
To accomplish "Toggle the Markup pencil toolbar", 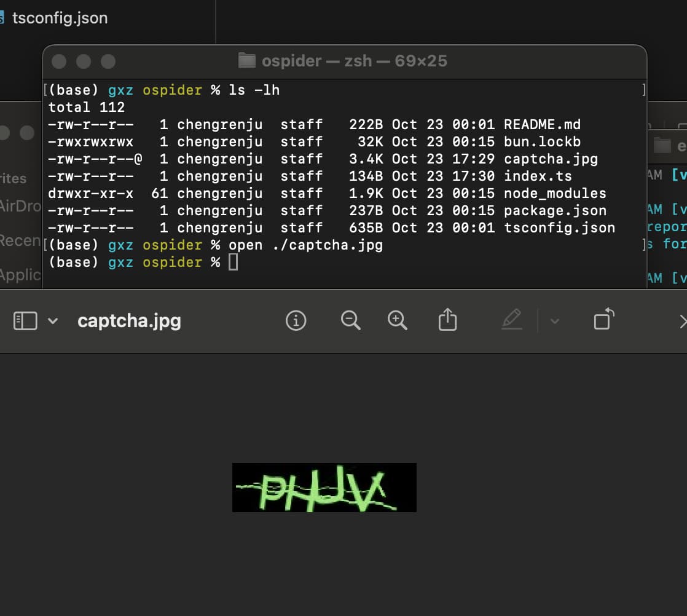I will 511,320.
